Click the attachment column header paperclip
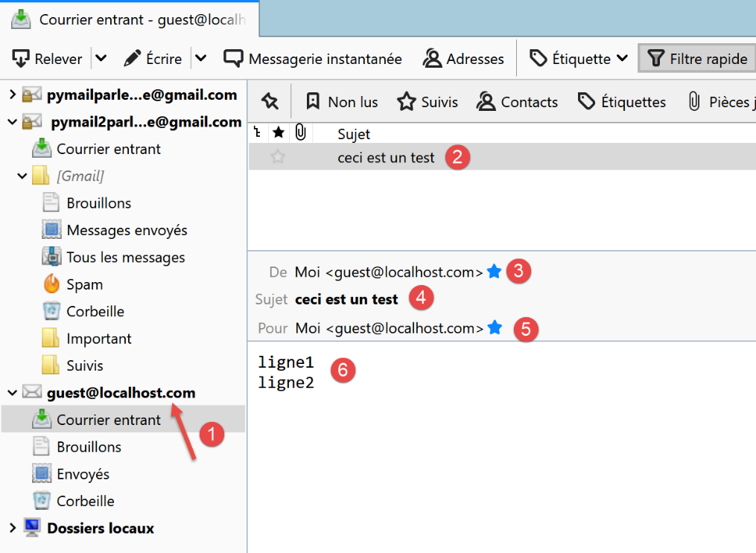 (x=300, y=134)
